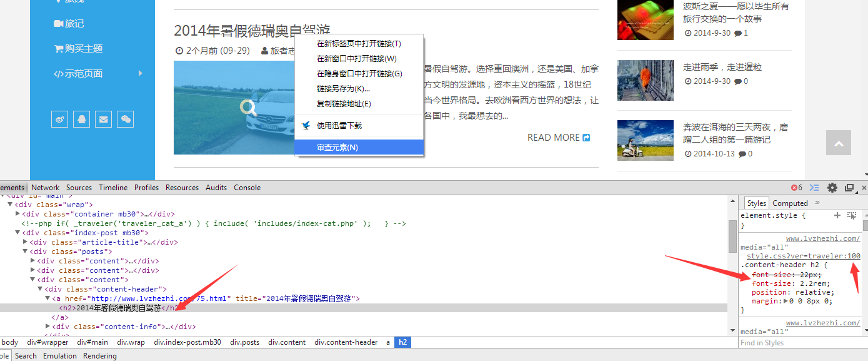
Task: Click the new style rule plus icon
Action: click(x=837, y=215)
